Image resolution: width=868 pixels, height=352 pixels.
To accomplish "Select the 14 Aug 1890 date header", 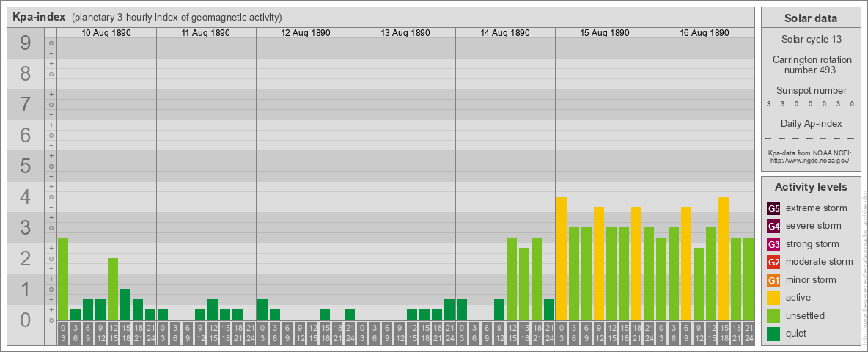I will [505, 33].
